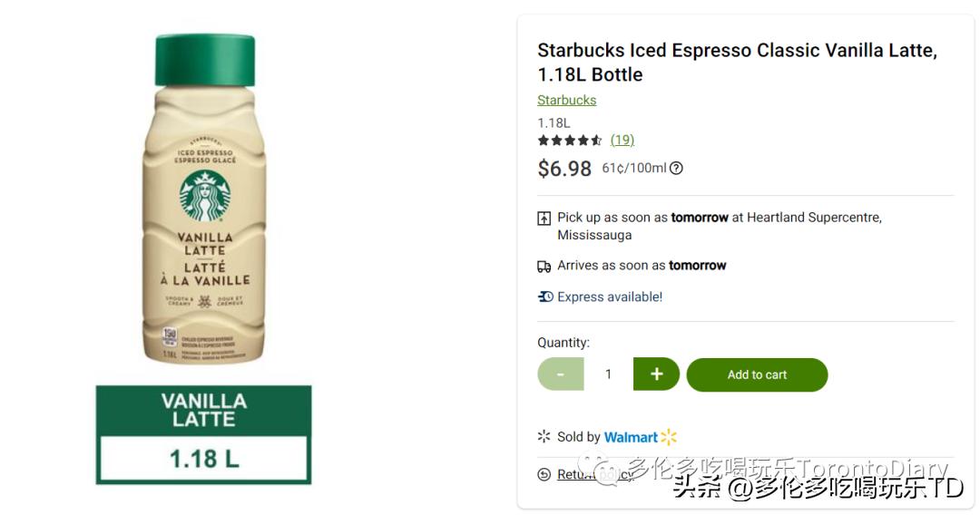Click the spark icon beside Sold by

click(x=544, y=437)
